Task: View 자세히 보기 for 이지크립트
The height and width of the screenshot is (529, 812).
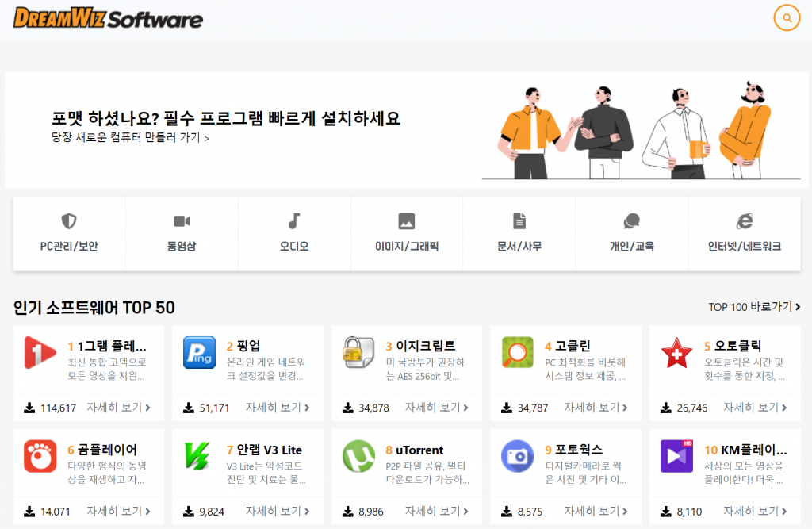Action: click(x=437, y=408)
